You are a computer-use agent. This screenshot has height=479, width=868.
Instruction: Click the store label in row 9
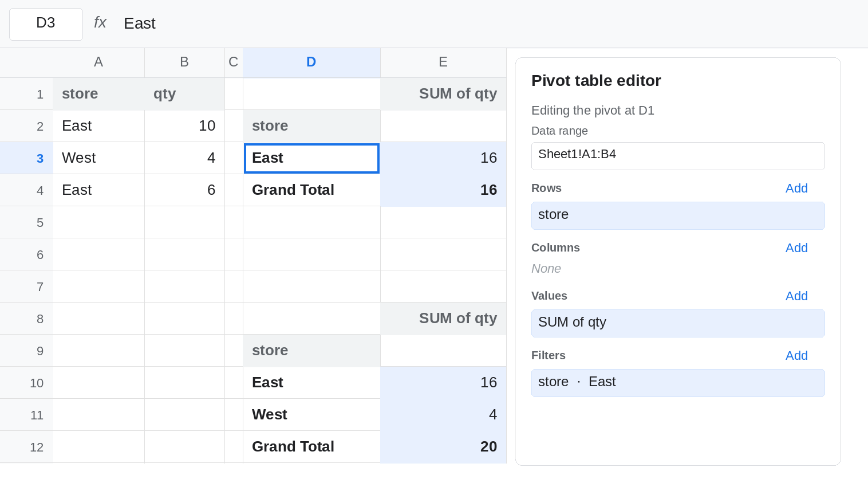point(311,351)
